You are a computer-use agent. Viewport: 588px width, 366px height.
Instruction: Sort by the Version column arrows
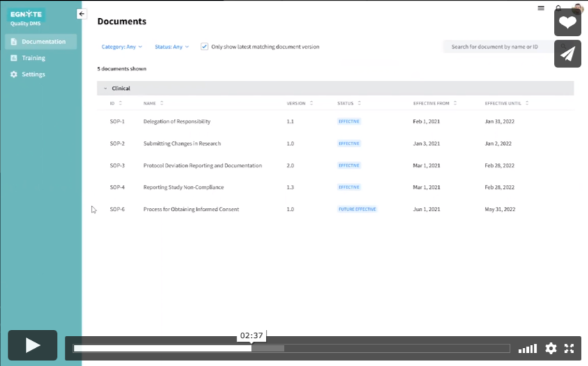pos(311,103)
